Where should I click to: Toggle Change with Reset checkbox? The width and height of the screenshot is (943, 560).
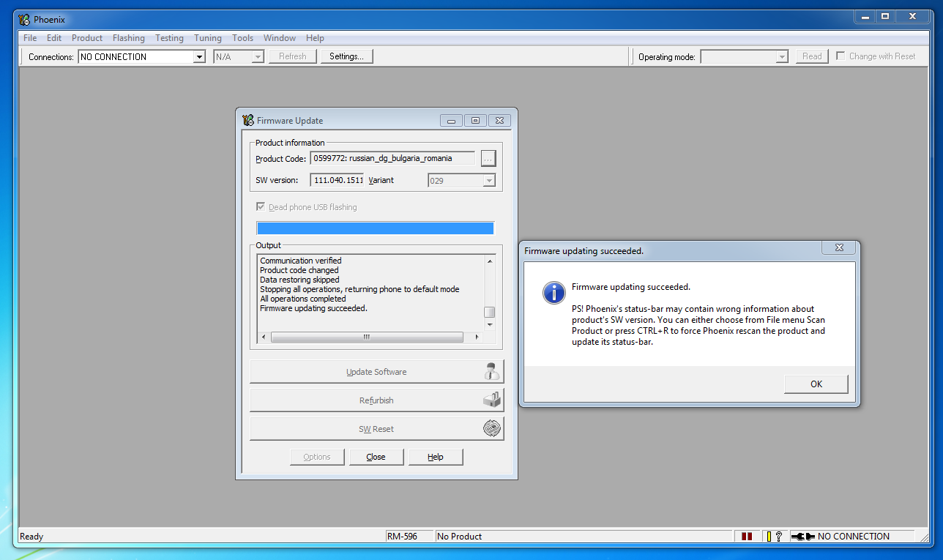click(x=840, y=56)
